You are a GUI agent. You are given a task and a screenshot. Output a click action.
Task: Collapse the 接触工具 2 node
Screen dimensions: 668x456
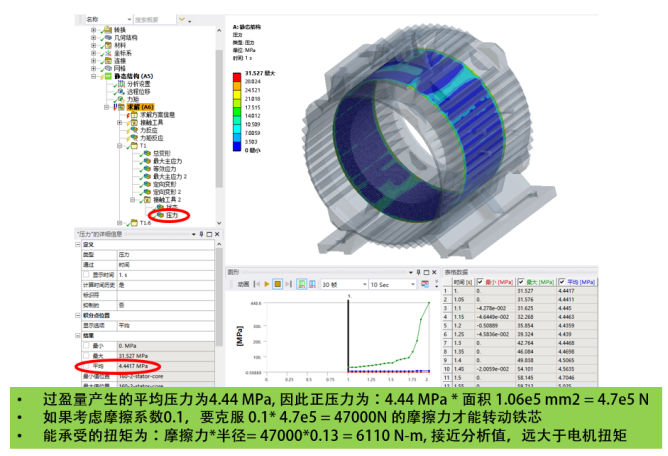click(x=132, y=199)
